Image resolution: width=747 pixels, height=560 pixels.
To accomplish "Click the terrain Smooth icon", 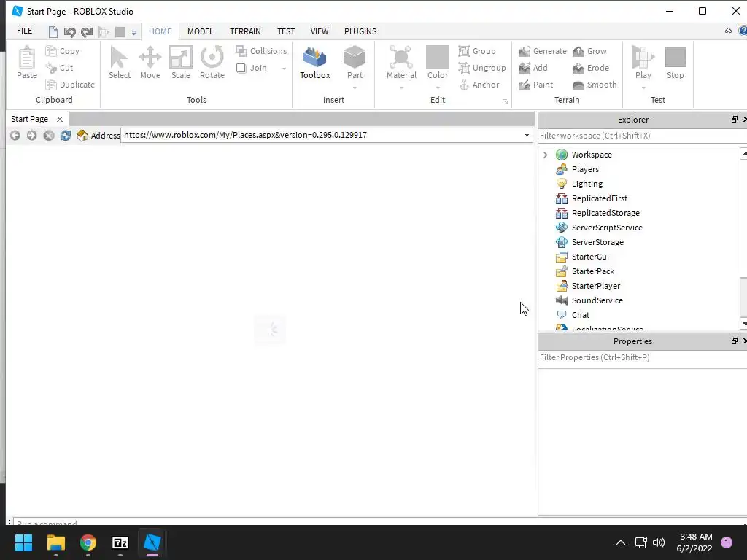I will click(x=578, y=85).
